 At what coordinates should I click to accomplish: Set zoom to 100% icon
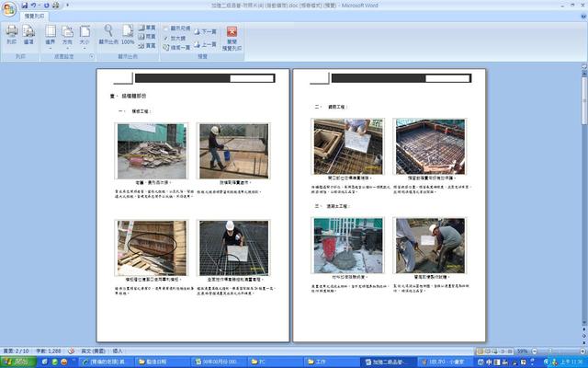click(x=128, y=34)
